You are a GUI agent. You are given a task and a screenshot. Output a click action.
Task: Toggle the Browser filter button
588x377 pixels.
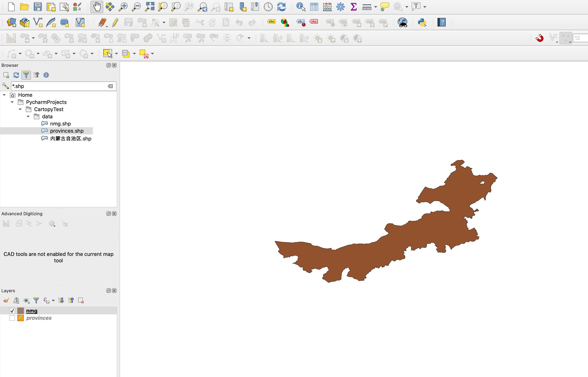(26, 75)
